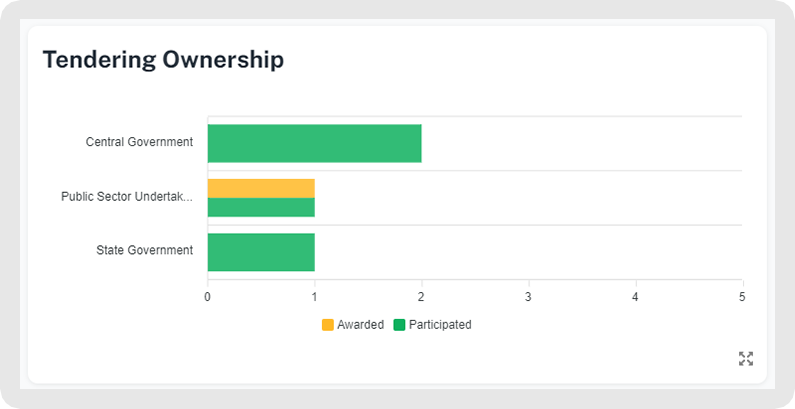Click the 0 tick on the x-axis
This screenshot has width=795, height=409.
(x=207, y=297)
